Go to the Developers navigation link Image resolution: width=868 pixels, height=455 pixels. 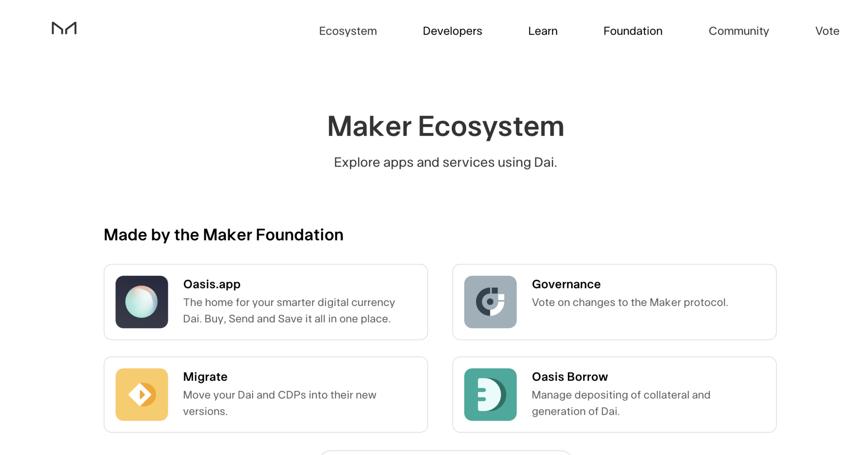tap(452, 31)
